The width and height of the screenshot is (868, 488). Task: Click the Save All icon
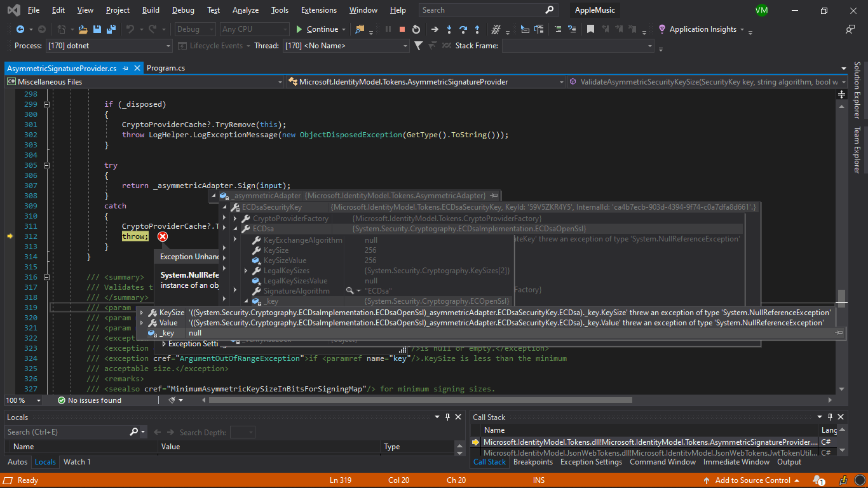(x=112, y=29)
